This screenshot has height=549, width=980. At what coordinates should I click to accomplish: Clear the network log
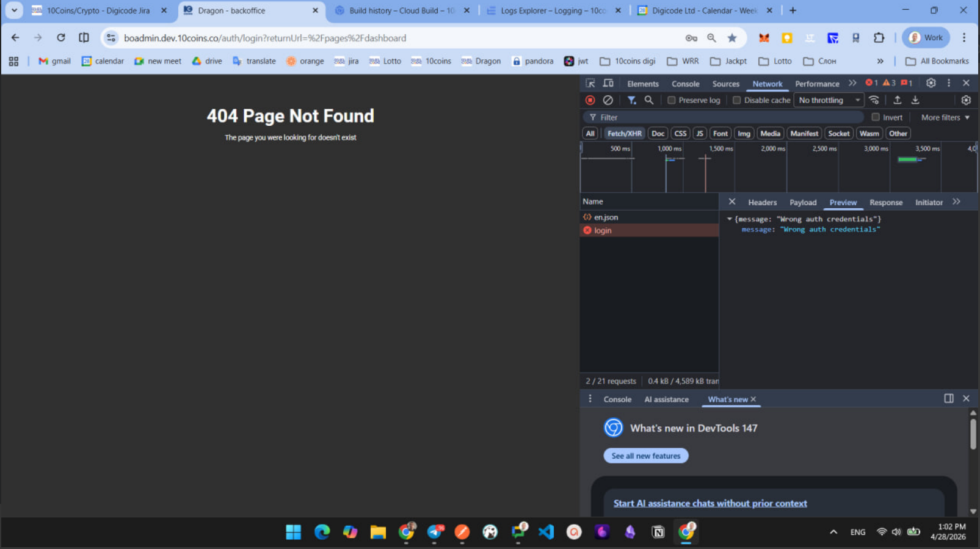pos(608,100)
